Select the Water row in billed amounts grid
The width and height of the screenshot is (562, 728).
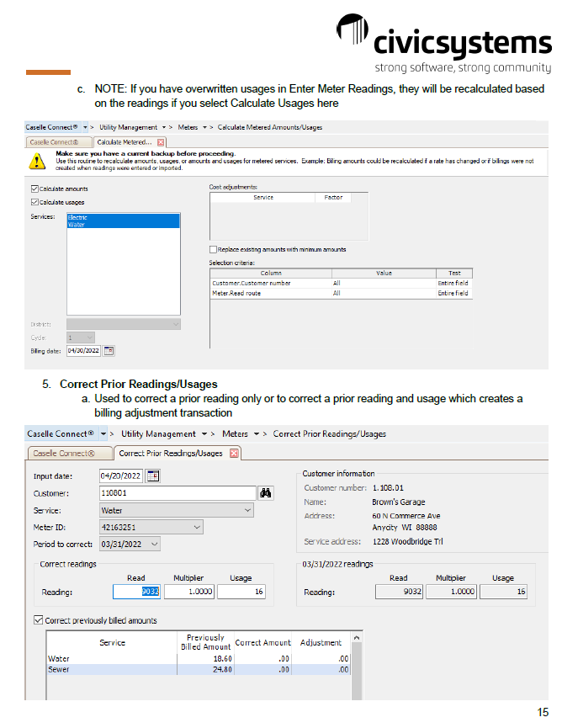pyautogui.click(x=199, y=658)
